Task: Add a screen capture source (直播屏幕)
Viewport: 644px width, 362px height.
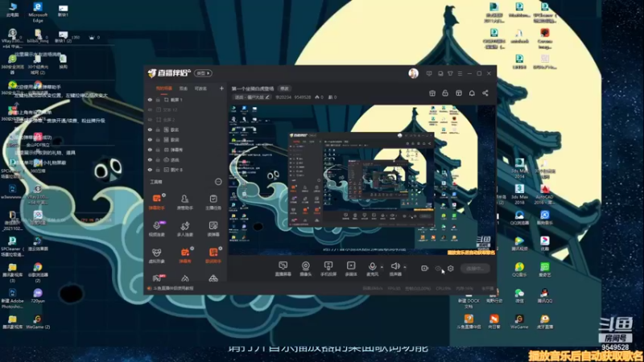Action: tap(283, 269)
